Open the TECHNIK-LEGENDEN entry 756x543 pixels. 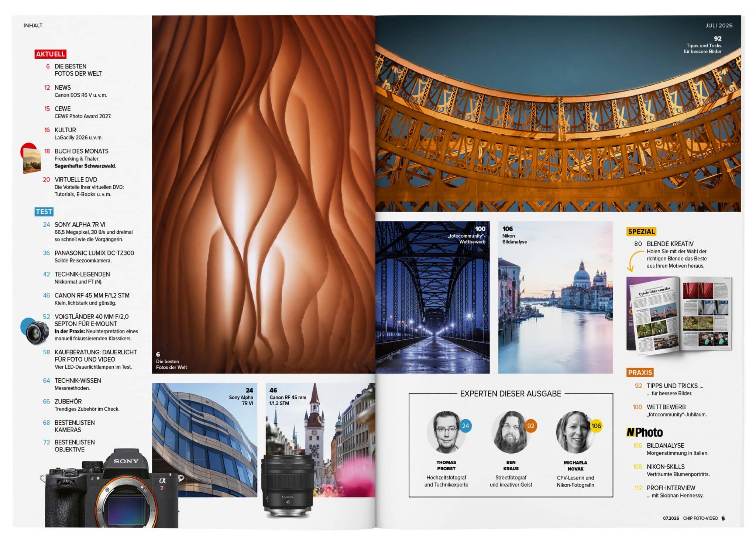tap(82, 274)
